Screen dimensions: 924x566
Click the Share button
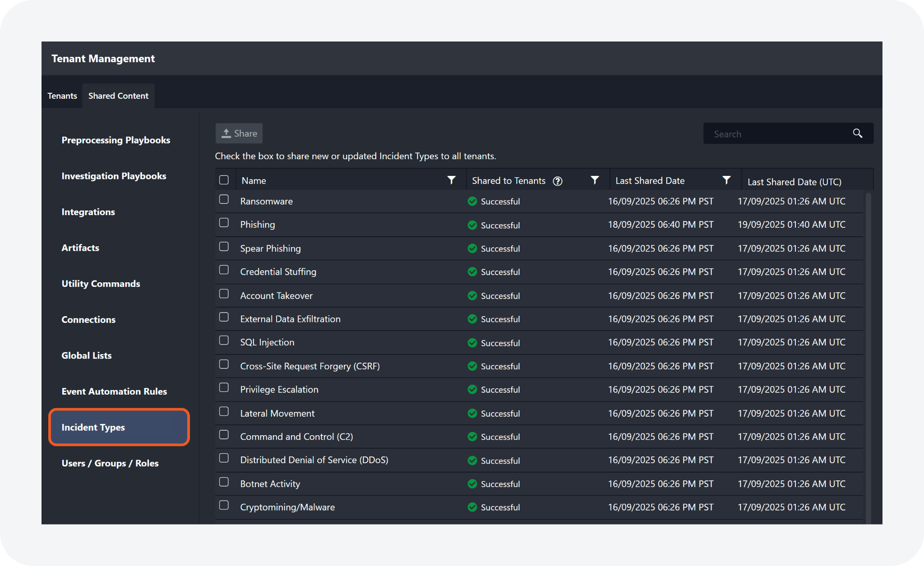[x=239, y=133]
